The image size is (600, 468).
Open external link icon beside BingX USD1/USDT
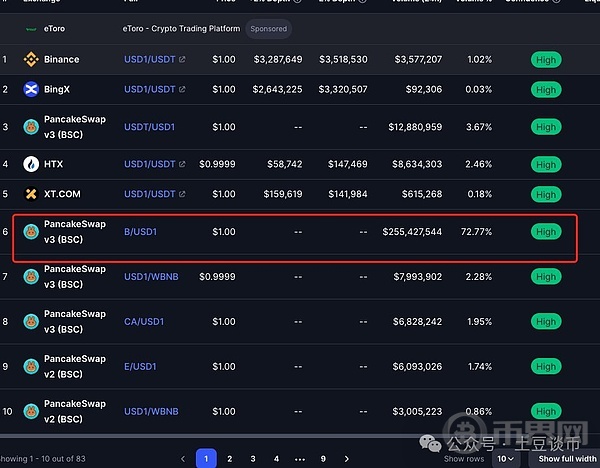(x=182, y=89)
